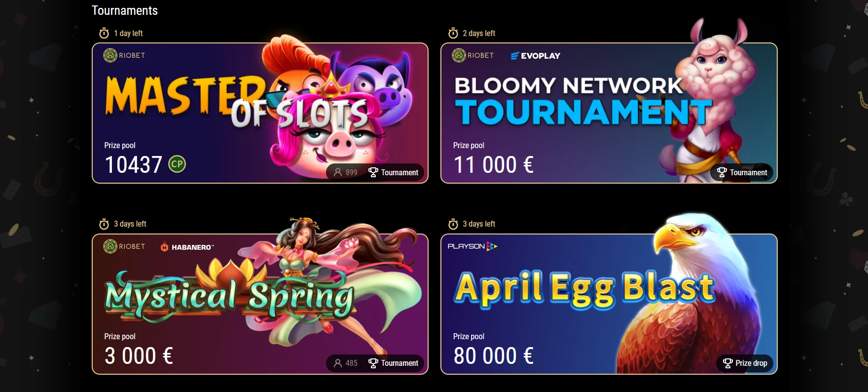This screenshot has width=868, height=392.
Task: Open the Mystical Spring tournament banner
Action: coord(260,304)
